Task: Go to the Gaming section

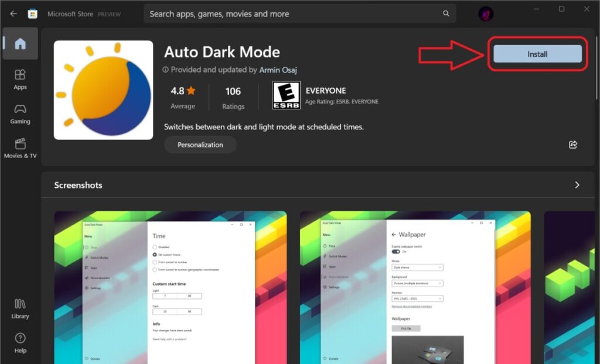Action: pos(21,114)
